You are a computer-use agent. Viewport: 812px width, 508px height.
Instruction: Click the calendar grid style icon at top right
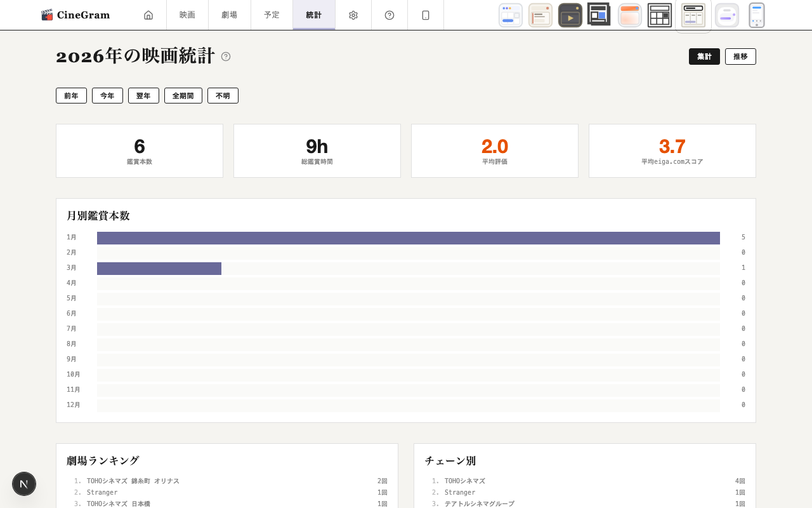tap(660, 15)
